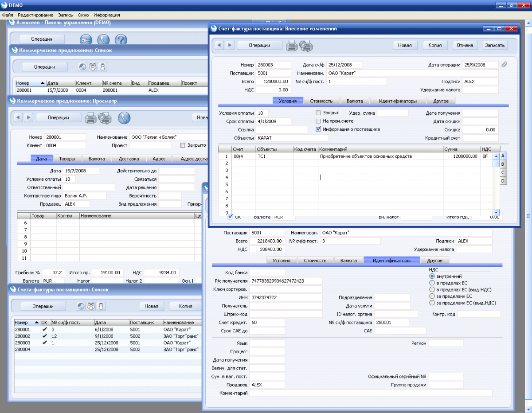Sort Счета-фактуры поставщиков list by Номер column
532x413 pixels.
27,323
